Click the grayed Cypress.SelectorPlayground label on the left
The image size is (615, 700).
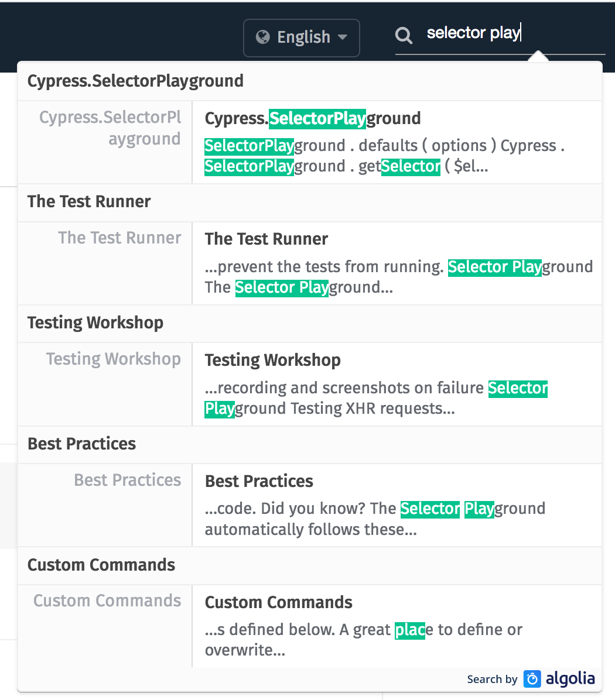pyautogui.click(x=110, y=130)
